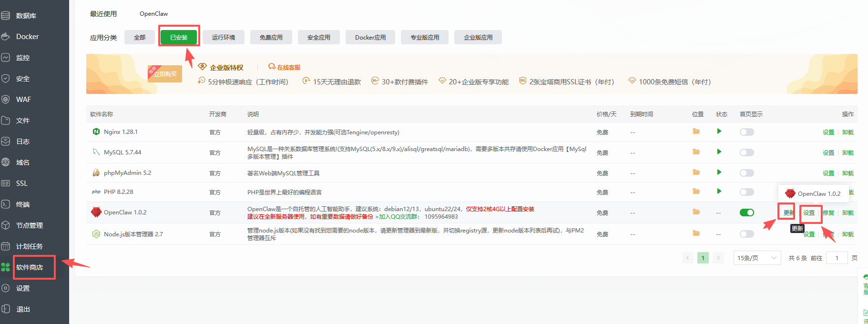Disable homepage display for OpenClaw 1.0.2
This screenshot has width=868, height=324.
click(x=746, y=213)
